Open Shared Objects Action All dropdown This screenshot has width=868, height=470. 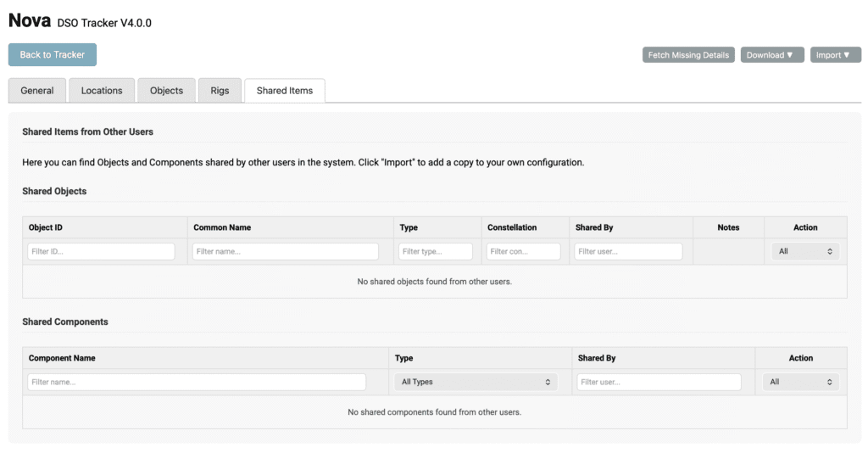point(805,251)
